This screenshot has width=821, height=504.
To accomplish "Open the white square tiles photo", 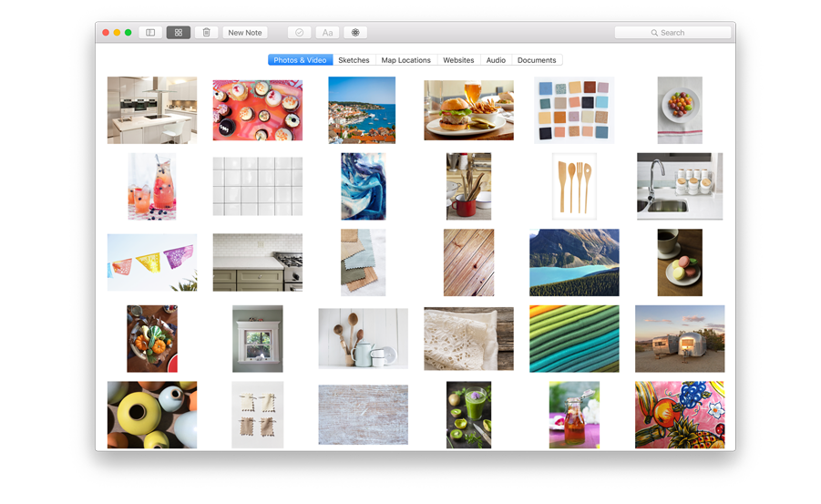I will pos(258,187).
